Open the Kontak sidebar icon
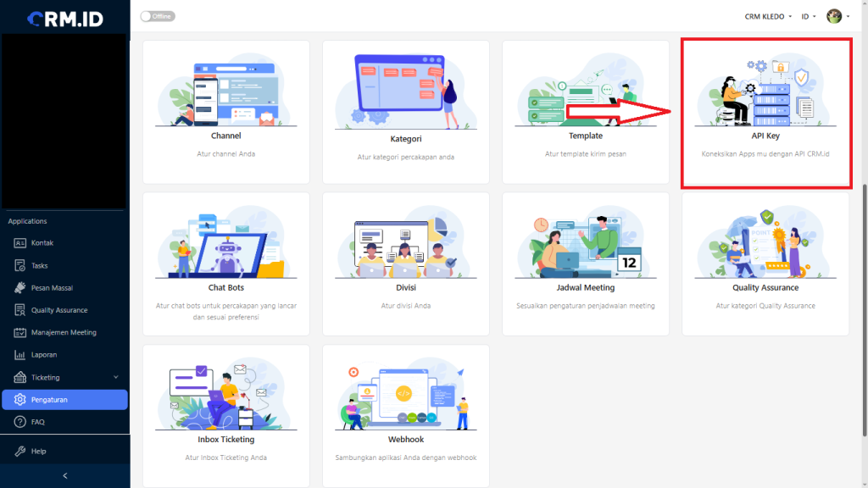Screen dimensions: 868x488 click(x=20, y=243)
